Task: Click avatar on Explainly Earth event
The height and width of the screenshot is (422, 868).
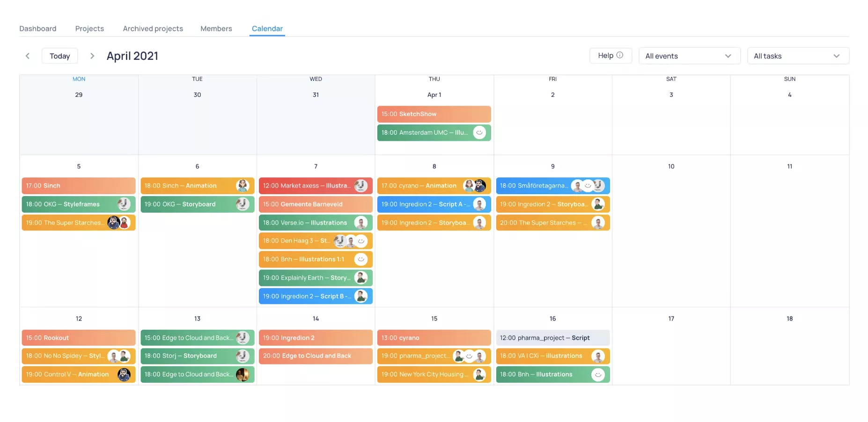Action: point(360,278)
